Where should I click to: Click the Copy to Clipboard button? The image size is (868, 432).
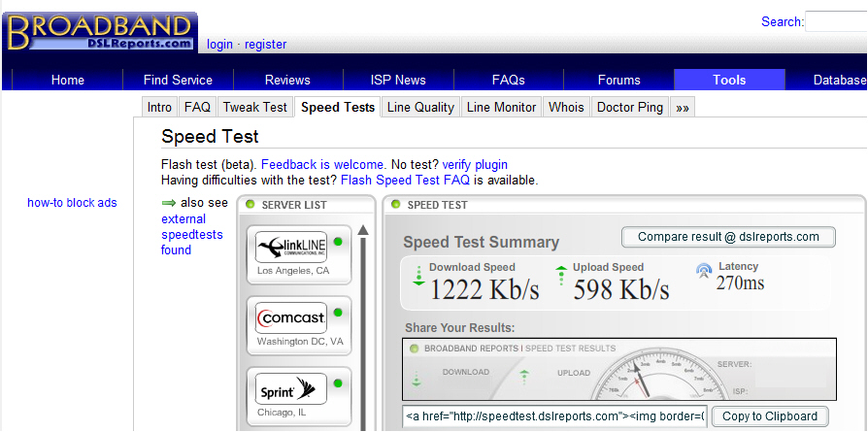pos(770,416)
